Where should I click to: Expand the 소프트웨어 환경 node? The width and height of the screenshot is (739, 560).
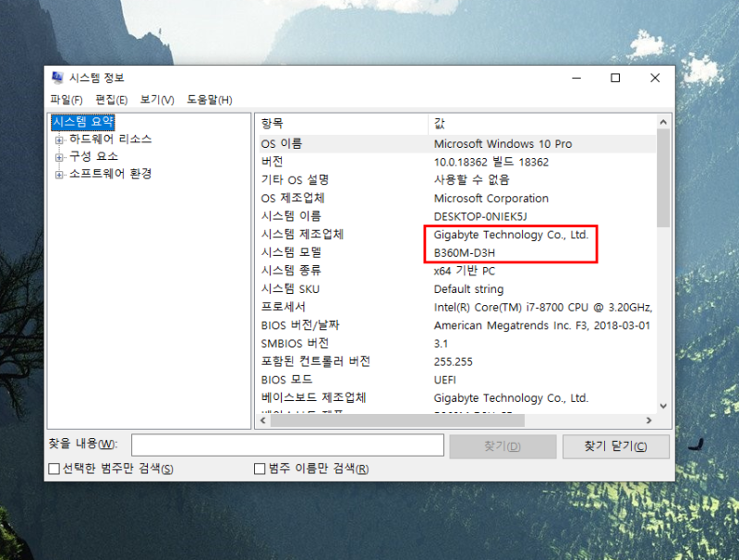(x=59, y=175)
